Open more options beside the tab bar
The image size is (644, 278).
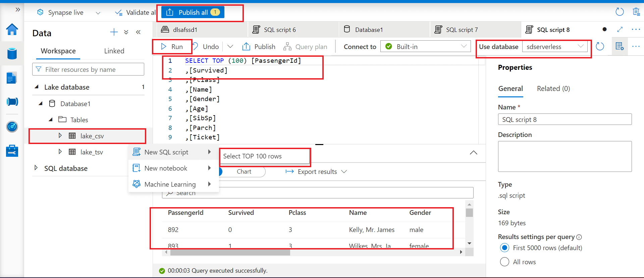coord(636,30)
